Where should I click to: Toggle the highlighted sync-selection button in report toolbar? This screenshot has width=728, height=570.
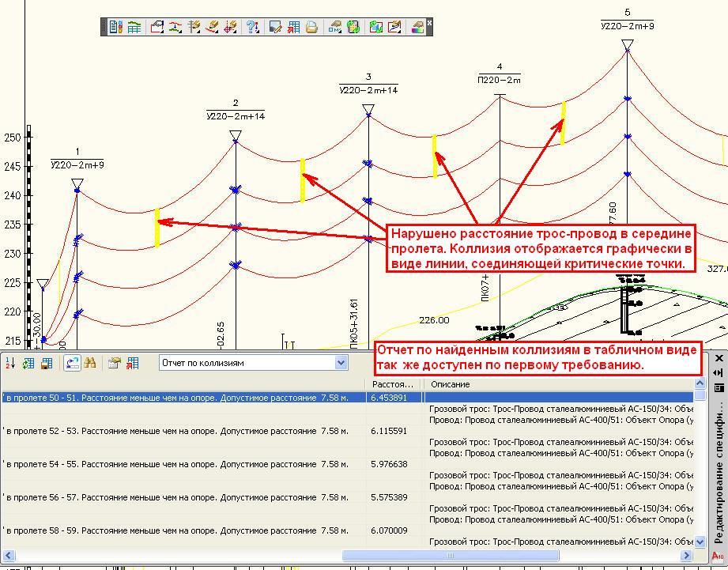click(x=72, y=363)
